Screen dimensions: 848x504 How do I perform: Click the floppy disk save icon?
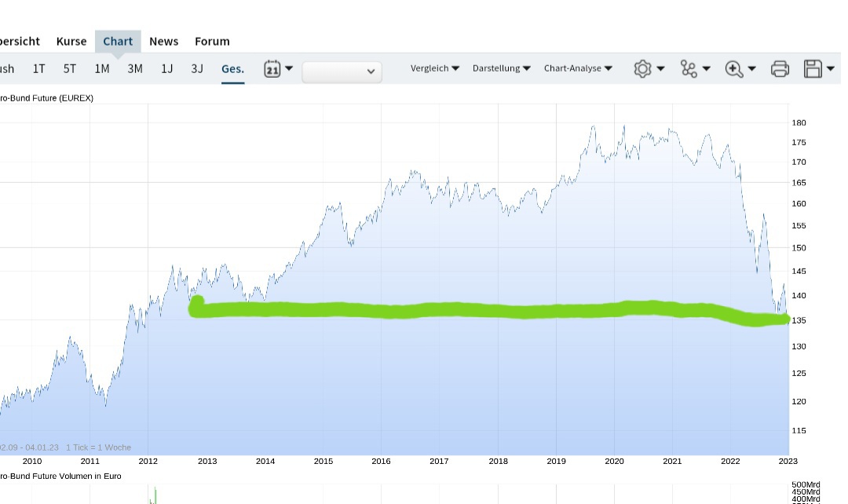tap(817, 68)
